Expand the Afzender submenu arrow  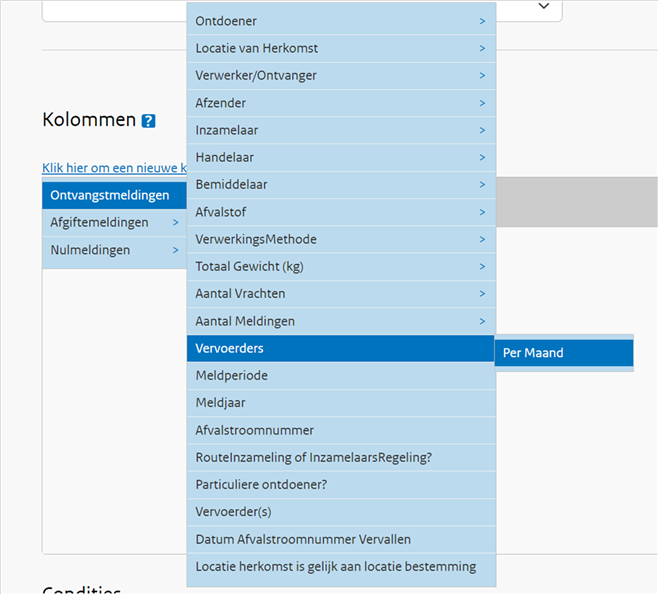pyautogui.click(x=482, y=103)
